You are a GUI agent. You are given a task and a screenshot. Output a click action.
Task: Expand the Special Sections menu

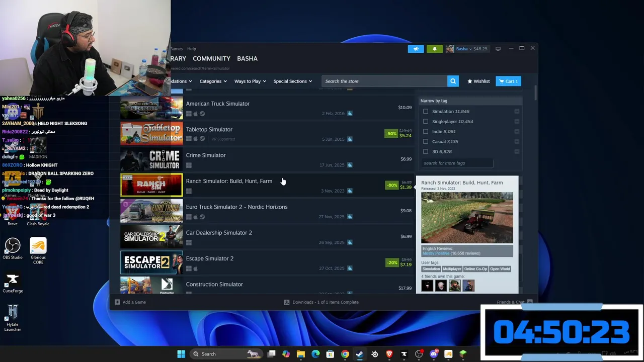pyautogui.click(x=292, y=81)
